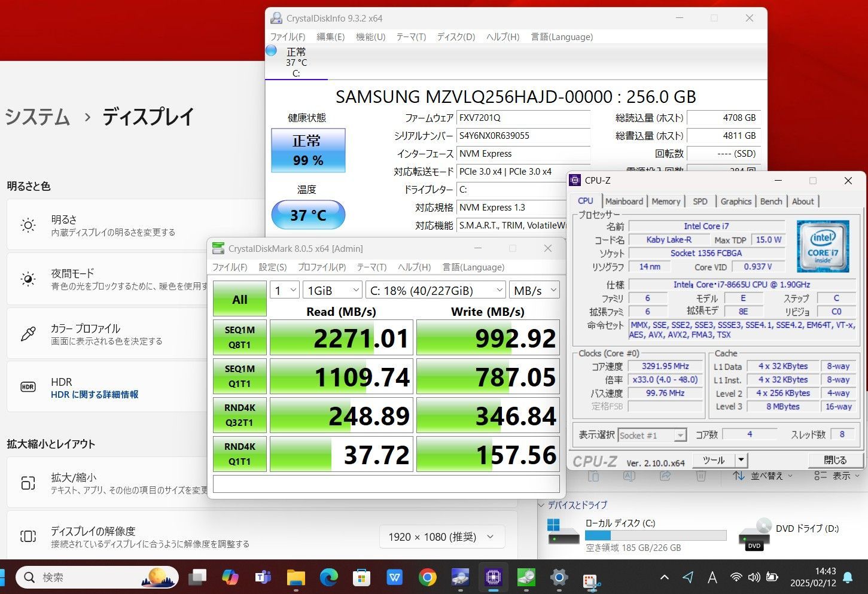
Task: Open CrystalDiskMark テーマ(T) menu
Action: (371, 267)
